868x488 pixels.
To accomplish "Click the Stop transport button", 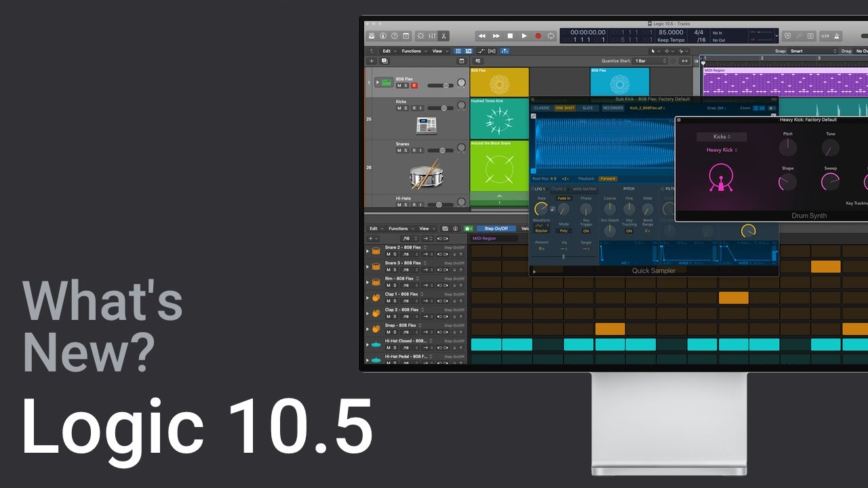I will [510, 36].
